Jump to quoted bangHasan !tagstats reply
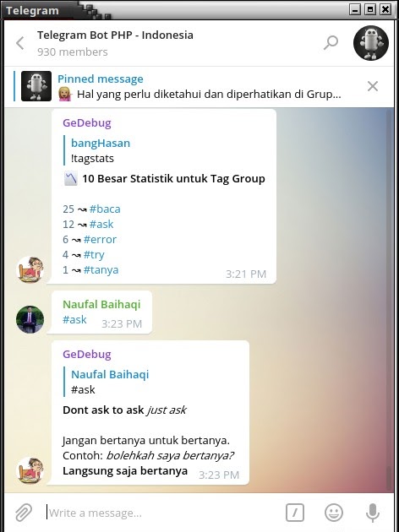Screen dimensions: 399x532 pyautogui.click(x=101, y=150)
